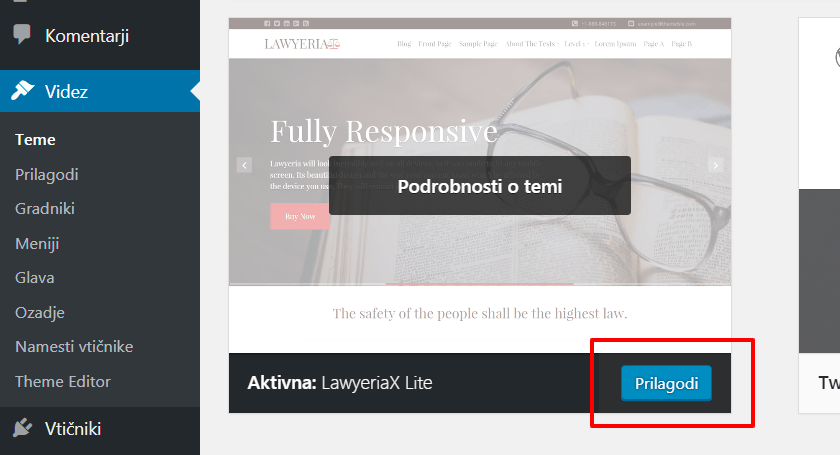840x455 pixels.
Task: Open Namesti vtičnike submenu item
Action: tap(74, 347)
